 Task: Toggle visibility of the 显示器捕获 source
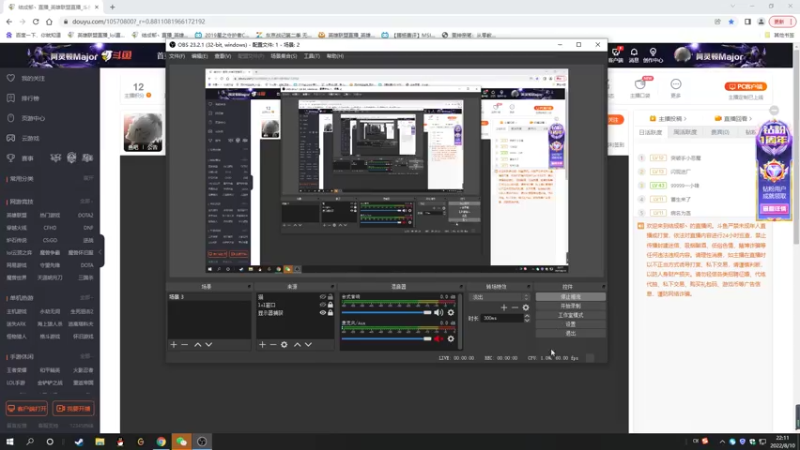click(x=322, y=313)
